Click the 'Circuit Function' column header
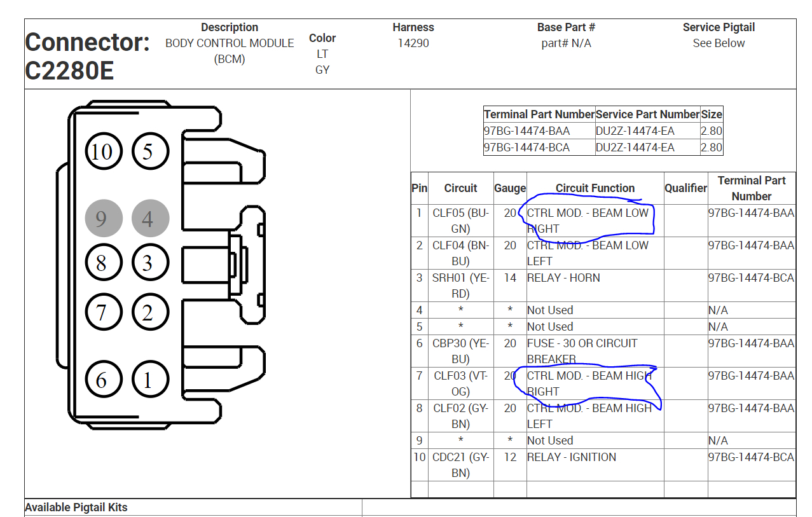 pyautogui.click(x=595, y=188)
